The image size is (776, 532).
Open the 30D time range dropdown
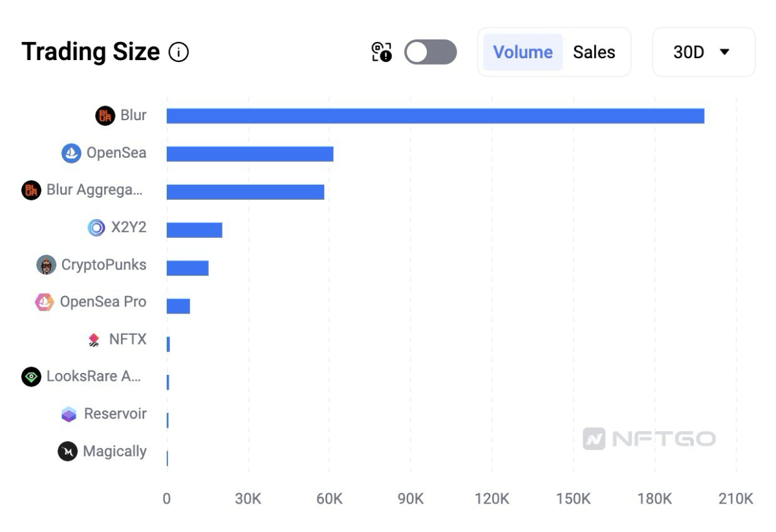click(x=703, y=52)
